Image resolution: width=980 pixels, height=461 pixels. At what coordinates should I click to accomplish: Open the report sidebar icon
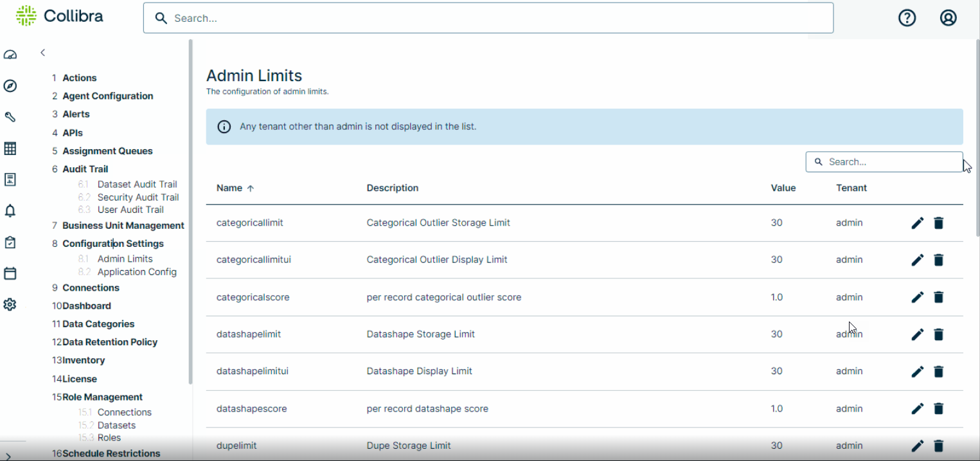[10, 179]
